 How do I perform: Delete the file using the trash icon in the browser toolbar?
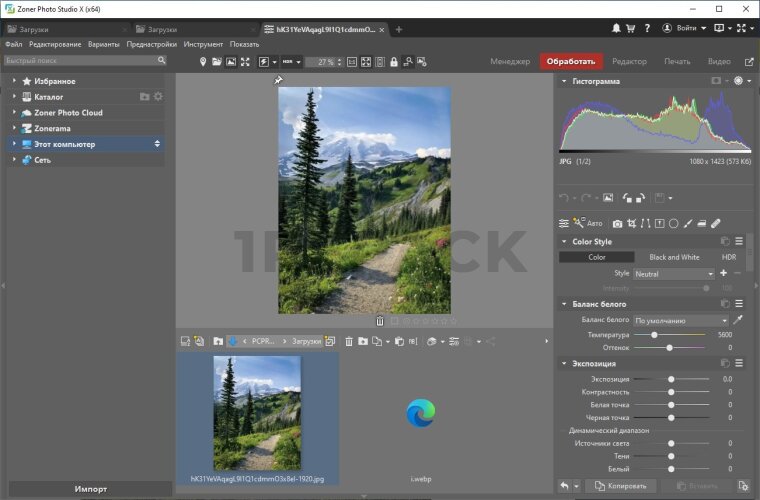(x=349, y=341)
